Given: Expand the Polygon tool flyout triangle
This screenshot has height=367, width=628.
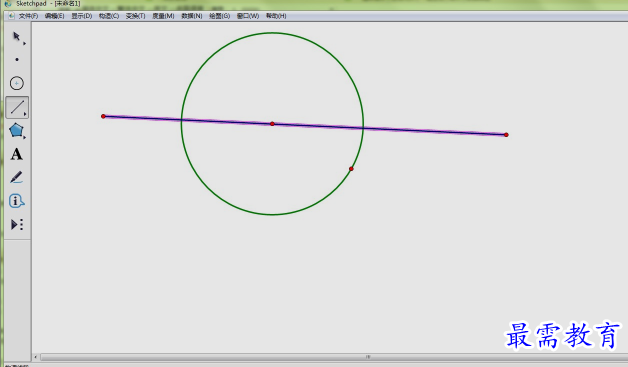Looking at the screenshot, I should [x=24, y=137].
